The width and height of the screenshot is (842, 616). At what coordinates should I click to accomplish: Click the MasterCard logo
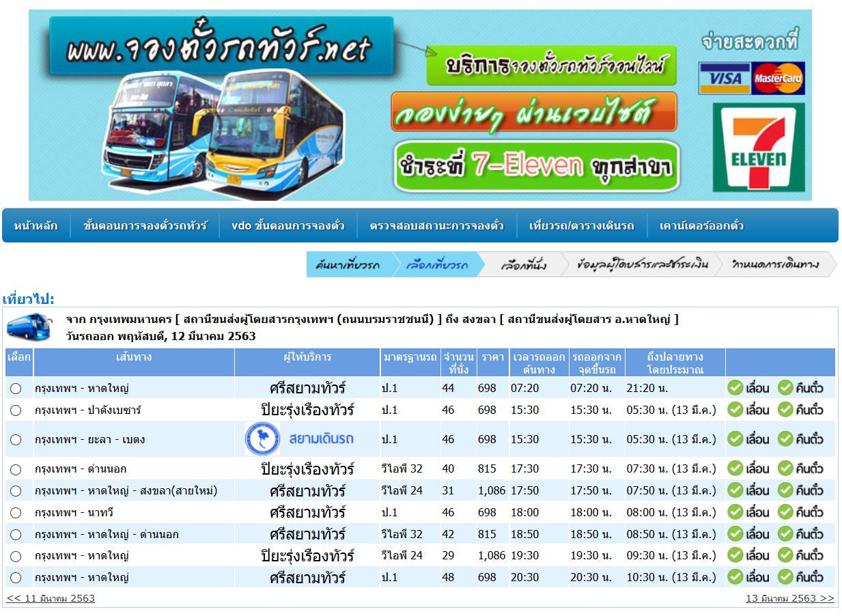tap(778, 79)
